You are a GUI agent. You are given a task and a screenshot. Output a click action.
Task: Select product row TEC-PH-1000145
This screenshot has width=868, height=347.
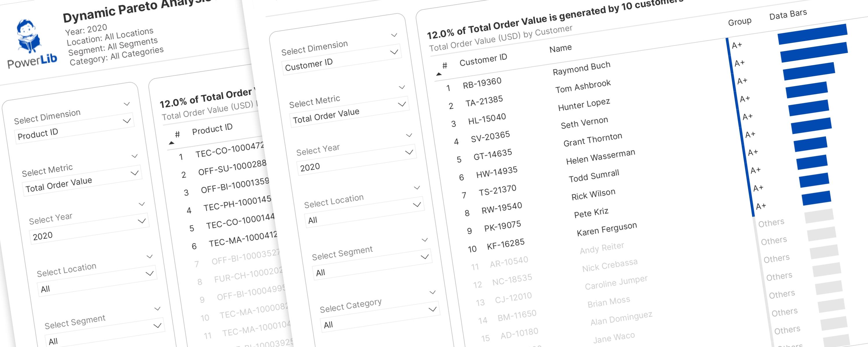237,203
